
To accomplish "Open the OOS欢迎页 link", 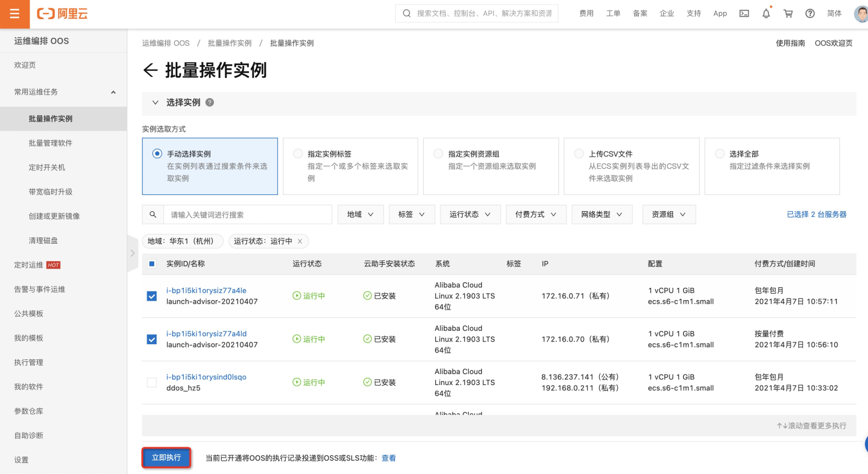I will pyautogui.click(x=834, y=43).
